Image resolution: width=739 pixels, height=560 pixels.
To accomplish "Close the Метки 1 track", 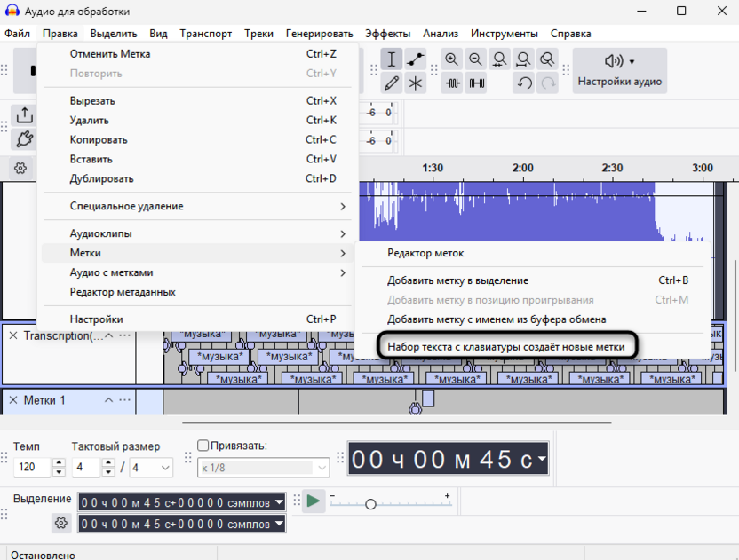I will [x=13, y=400].
